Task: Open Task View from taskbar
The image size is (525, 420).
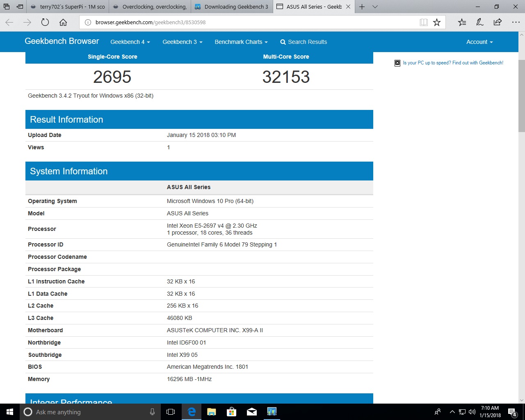Action: 171,412
